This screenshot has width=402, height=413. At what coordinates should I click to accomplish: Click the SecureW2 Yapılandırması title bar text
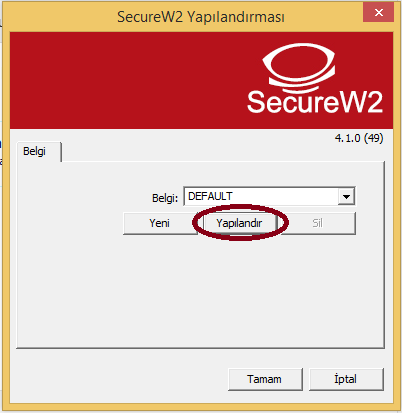(201, 17)
